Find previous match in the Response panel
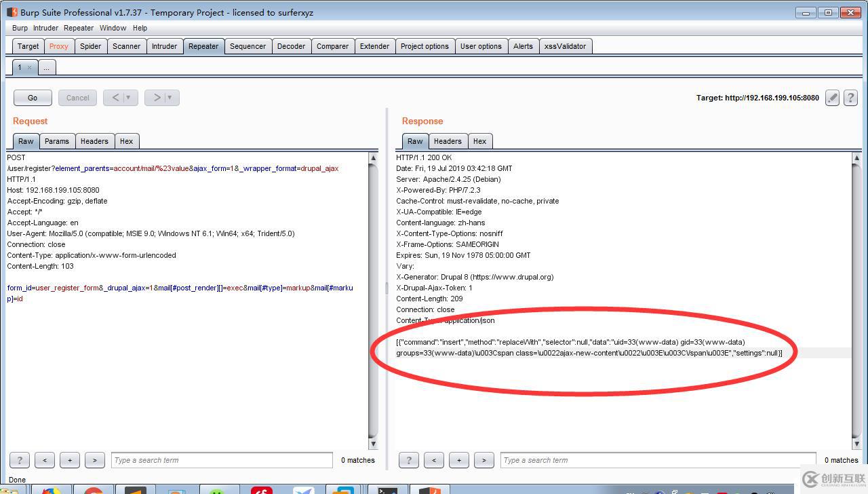The width and height of the screenshot is (868, 494). tap(434, 460)
